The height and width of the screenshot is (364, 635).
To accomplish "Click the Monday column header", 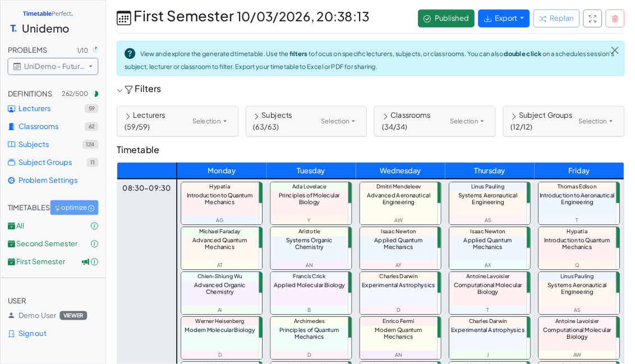I will 222,171.
